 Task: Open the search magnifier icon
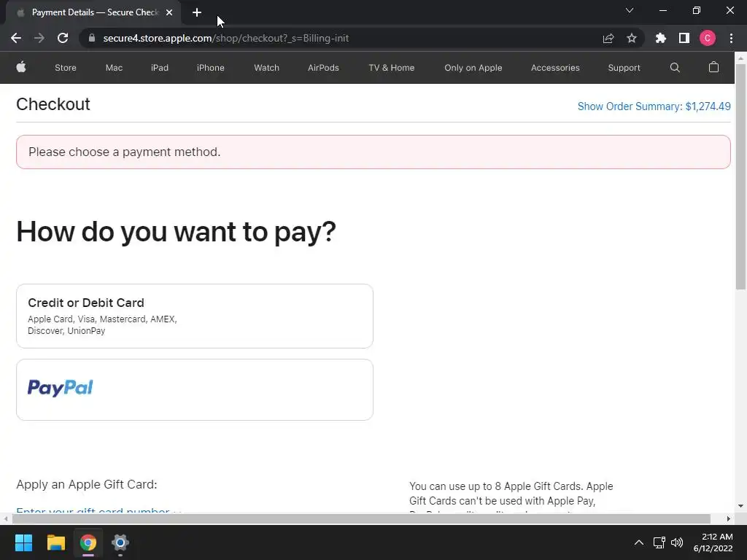coord(675,68)
